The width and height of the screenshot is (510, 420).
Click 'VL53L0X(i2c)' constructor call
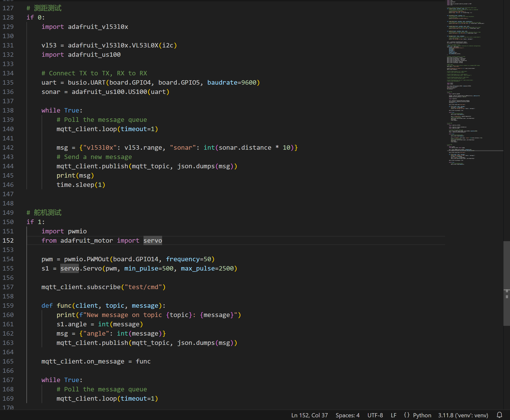tap(154, 45)
